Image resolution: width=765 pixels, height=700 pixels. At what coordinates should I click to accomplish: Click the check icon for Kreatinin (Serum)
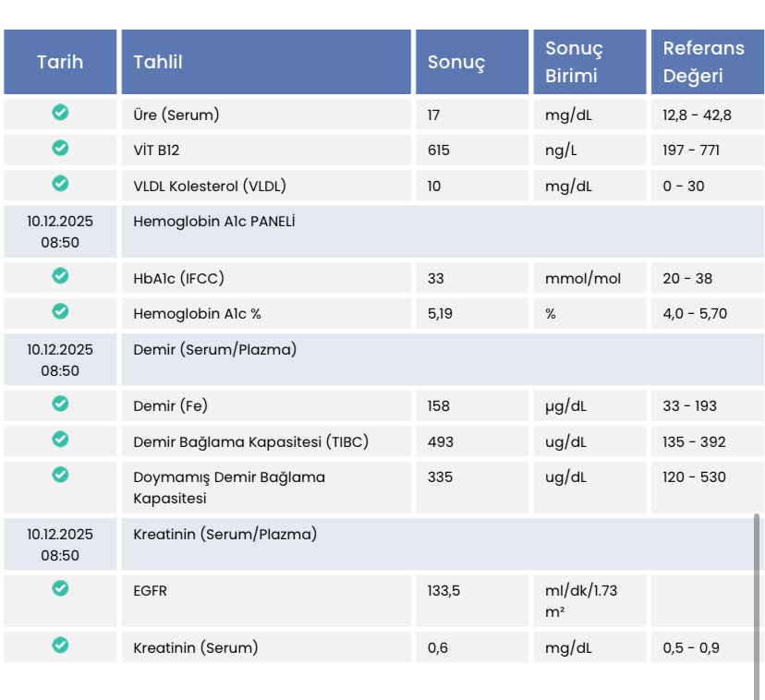(x=60, y=645)
